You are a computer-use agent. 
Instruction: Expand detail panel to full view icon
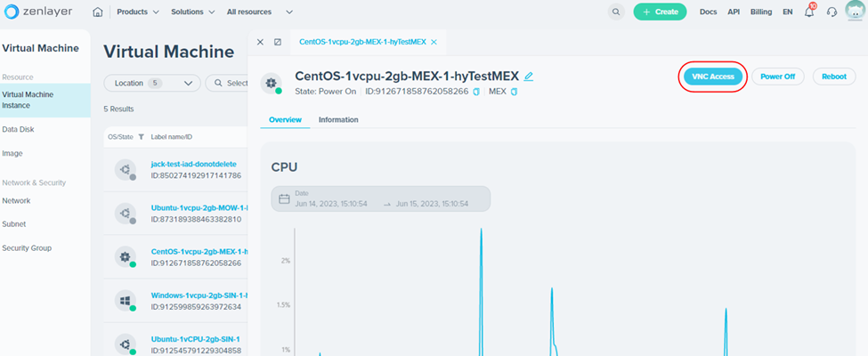click(x=278, y=42)
